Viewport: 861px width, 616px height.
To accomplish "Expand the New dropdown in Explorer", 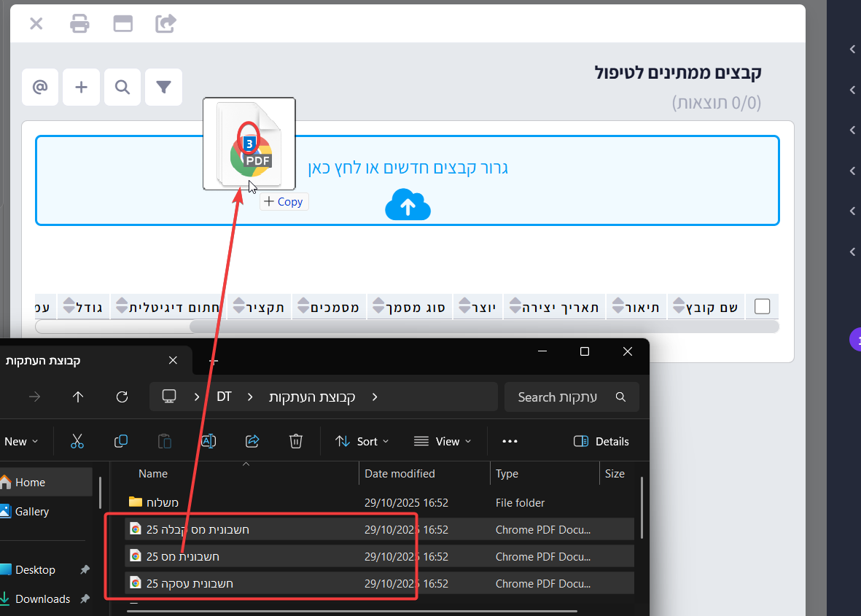I will [x=20, y=441].
